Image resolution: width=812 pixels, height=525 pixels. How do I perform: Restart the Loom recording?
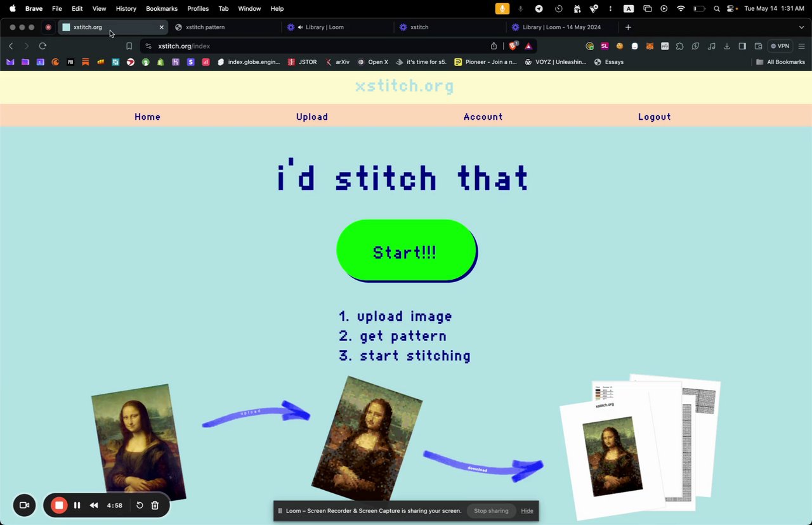pos(140,505)
